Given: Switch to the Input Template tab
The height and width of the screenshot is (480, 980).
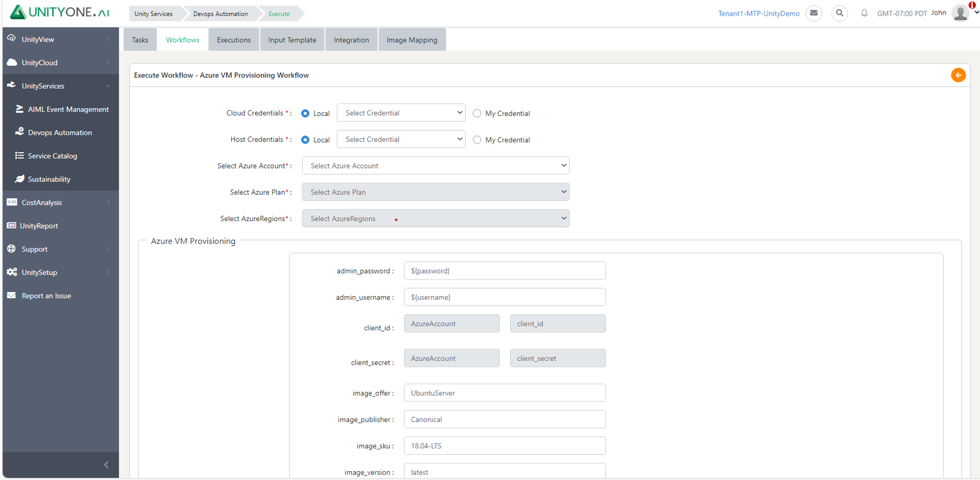Looking at the screenshot, I should tap(292, 40).
